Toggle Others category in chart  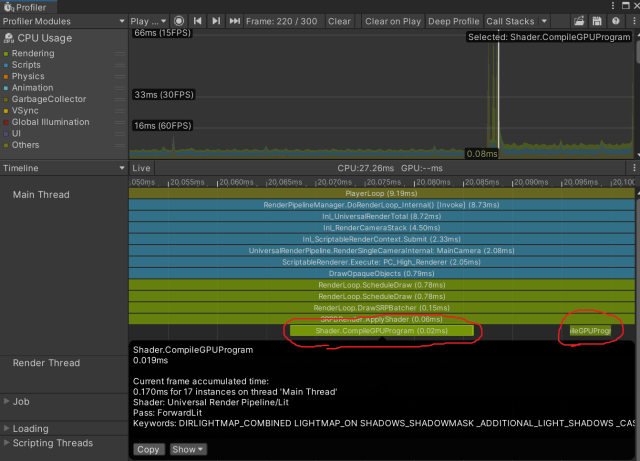6,145
